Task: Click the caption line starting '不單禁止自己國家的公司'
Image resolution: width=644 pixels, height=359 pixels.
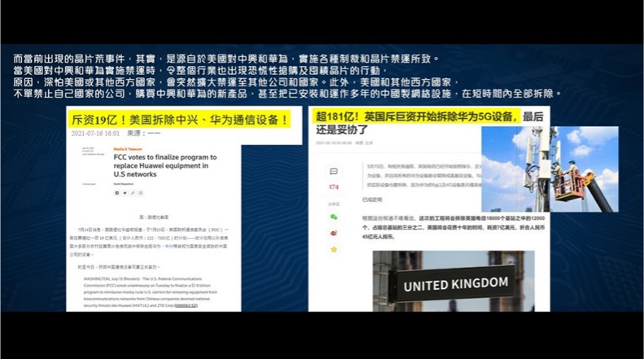Action: [288, 94]
